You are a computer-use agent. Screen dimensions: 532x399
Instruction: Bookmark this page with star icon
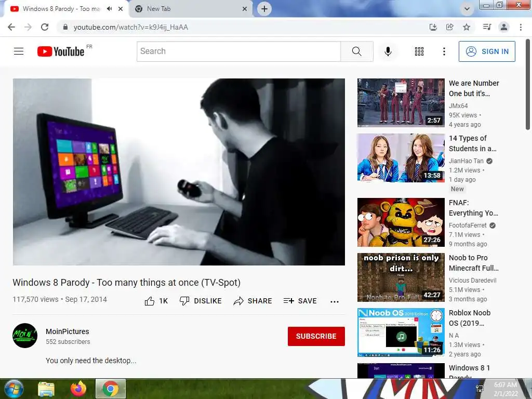467,27
